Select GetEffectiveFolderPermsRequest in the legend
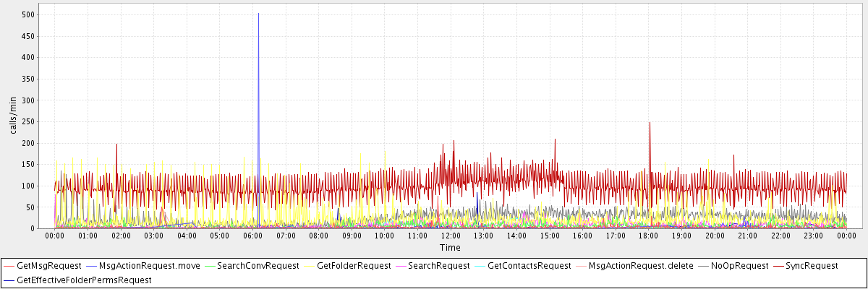868x289 pixels. pyautogui.click(x=84, y=280)
